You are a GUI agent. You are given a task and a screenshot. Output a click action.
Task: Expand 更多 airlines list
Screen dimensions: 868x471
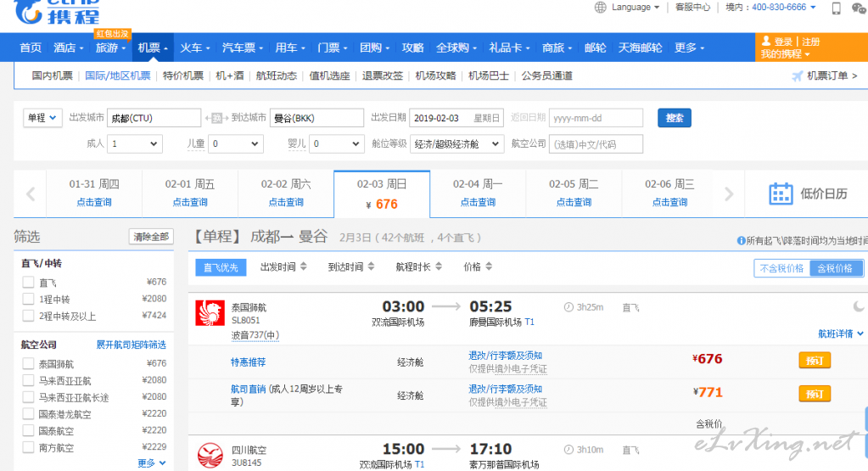(x=152, y=463)
